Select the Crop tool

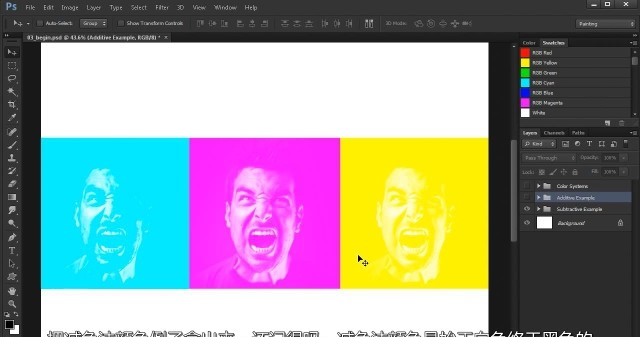[12, 104]
